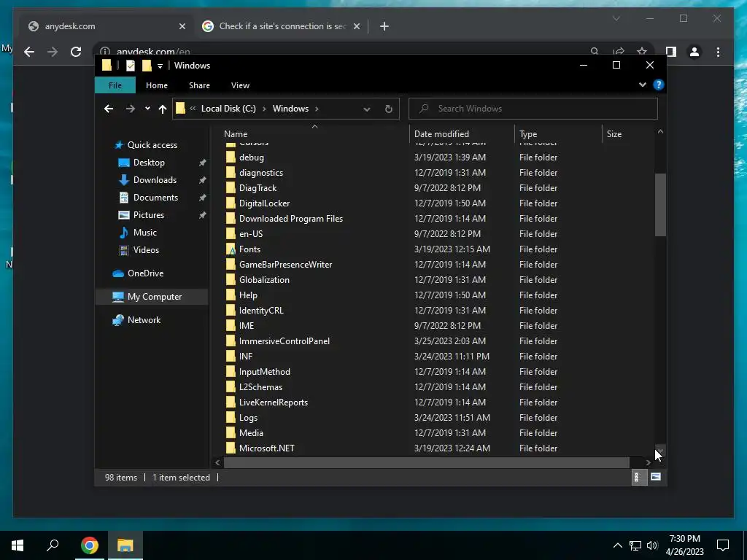Select the IME folder
This screenshot has width=747, height=560.
(247, 326)
